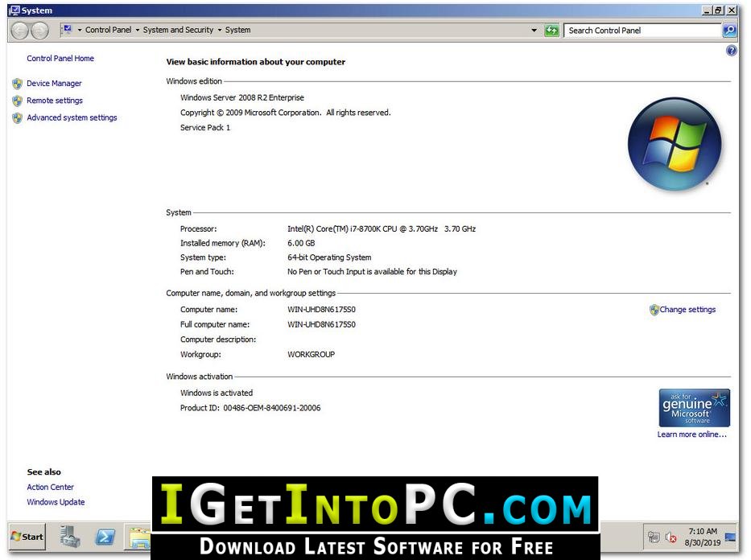Screen dimensions: 751x560
Task: Open Windows PowerShell from the taskbar
Action: [x=105, y=537]
